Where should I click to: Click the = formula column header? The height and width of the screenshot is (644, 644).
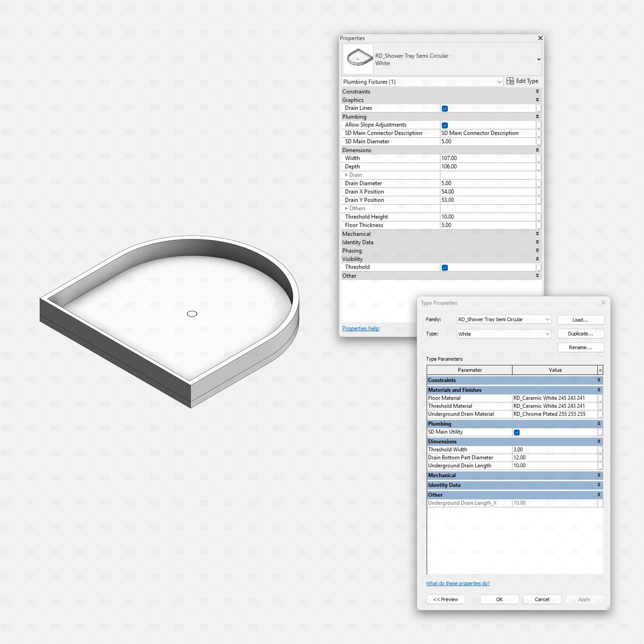point(600,370)
